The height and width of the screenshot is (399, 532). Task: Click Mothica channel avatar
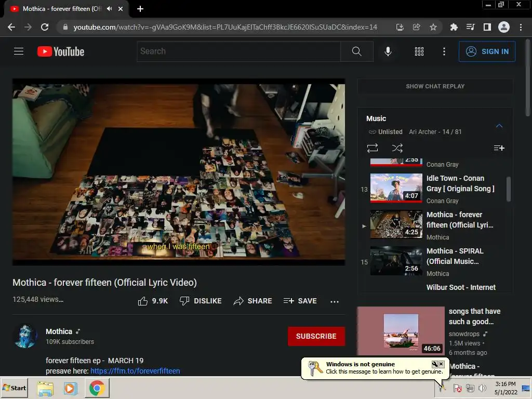(26, 336)
